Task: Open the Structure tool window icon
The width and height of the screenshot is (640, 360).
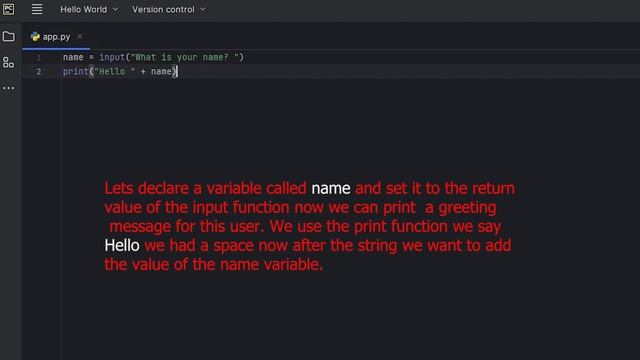Action: (x=9, y=62)
